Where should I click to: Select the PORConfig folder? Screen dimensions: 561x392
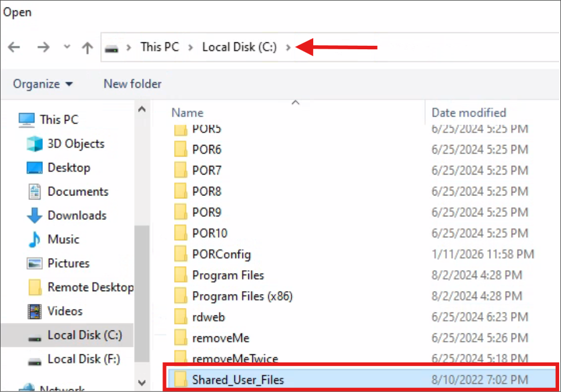[x=221, y=254]
